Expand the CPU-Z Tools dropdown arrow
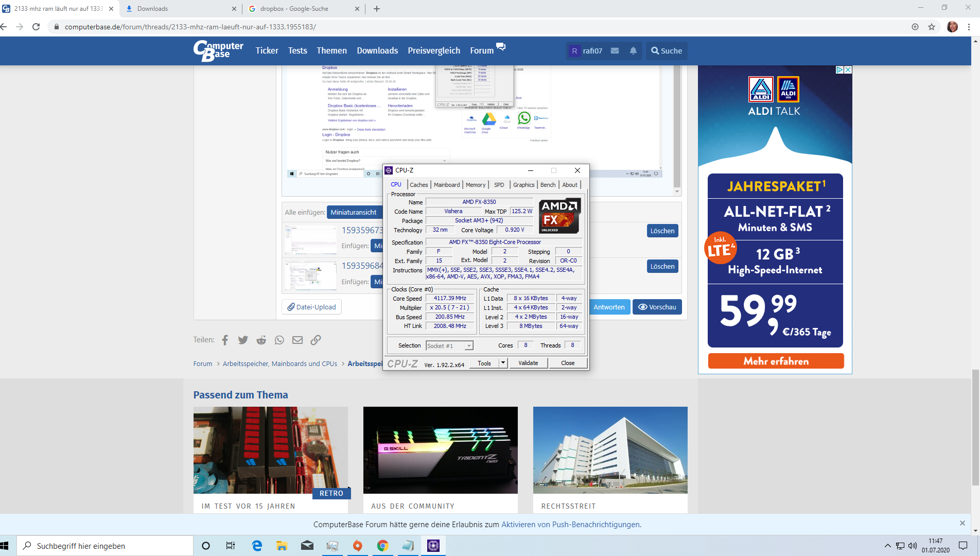The image size is (980, 556). tap(503, 363)
